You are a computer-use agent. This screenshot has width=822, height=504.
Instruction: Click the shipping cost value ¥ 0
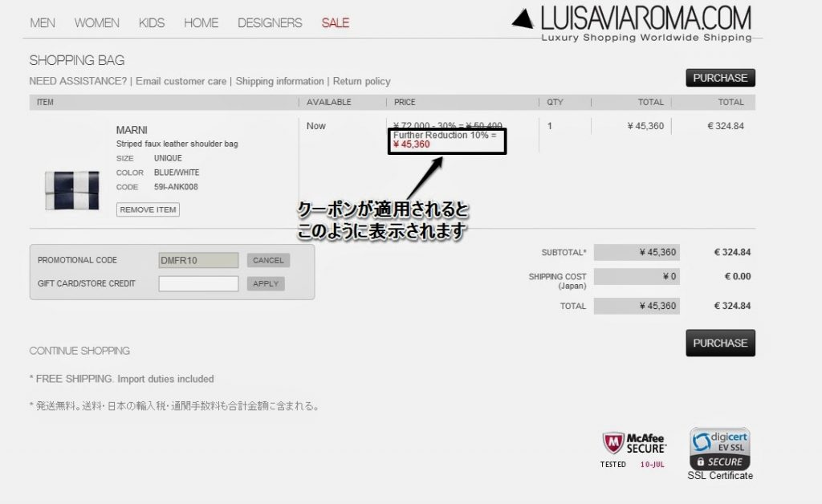[637, 277]
